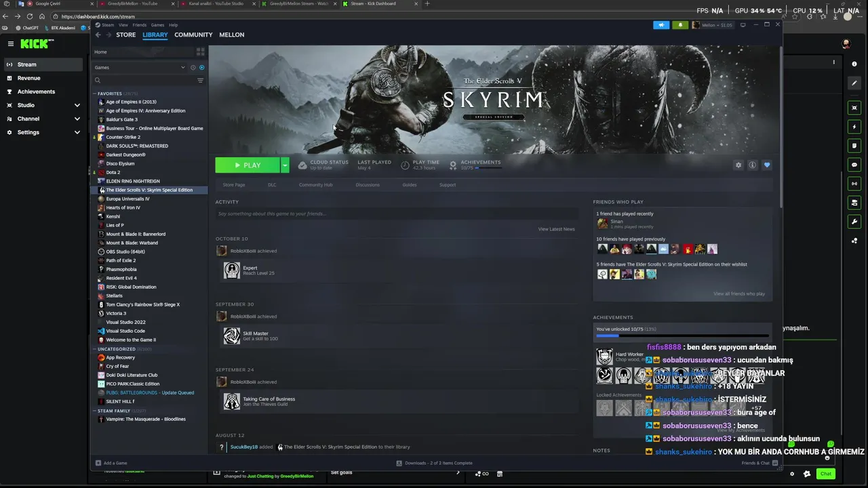
Task: Click the pencil edit icon in Kick sidebar
Action: (x=854, y=83)
